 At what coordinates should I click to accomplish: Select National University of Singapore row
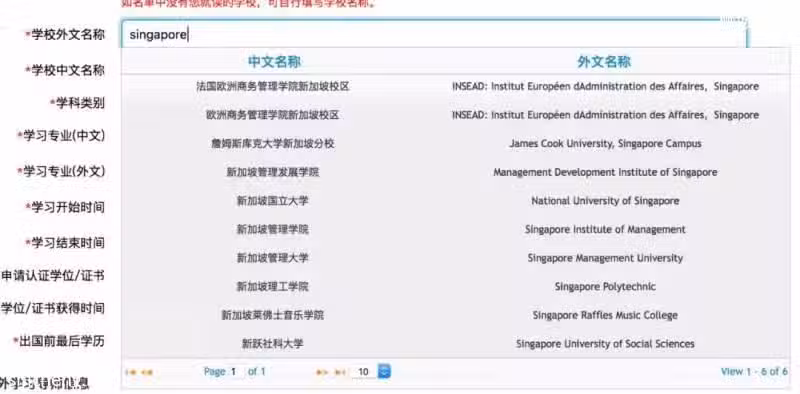(455, 201)
